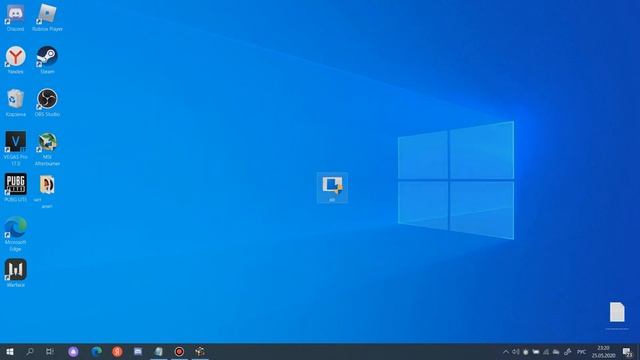Select the PUBG LITE desktop shortcut
The image size is (640, 360).
coord(16,187)
